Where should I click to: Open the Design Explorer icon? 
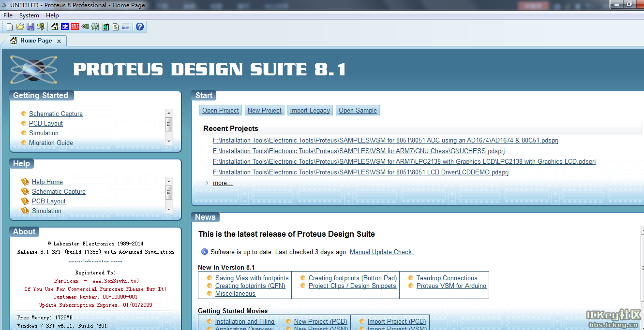(95, 27)
